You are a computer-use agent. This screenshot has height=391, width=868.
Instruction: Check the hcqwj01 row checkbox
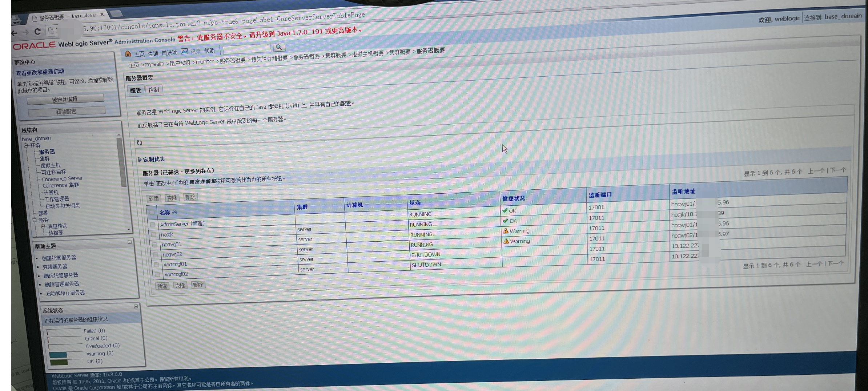[155, 245]
